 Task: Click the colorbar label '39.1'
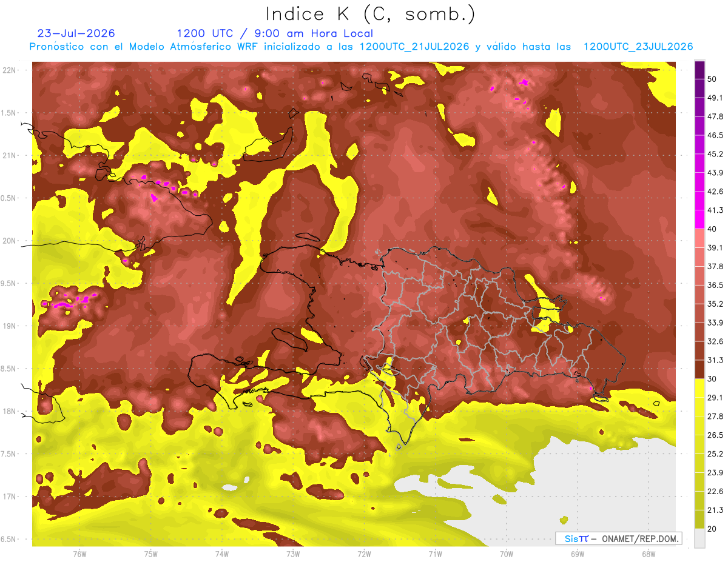point(715,247)
